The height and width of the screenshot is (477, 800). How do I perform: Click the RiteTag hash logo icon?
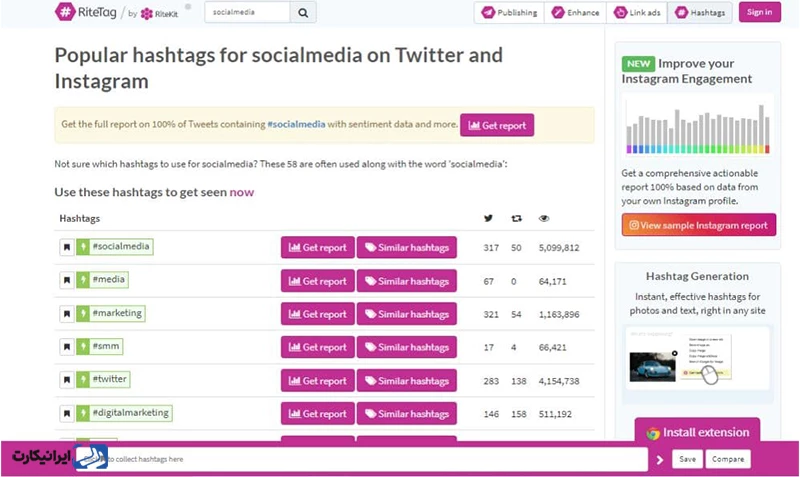[x=66, y=12]
